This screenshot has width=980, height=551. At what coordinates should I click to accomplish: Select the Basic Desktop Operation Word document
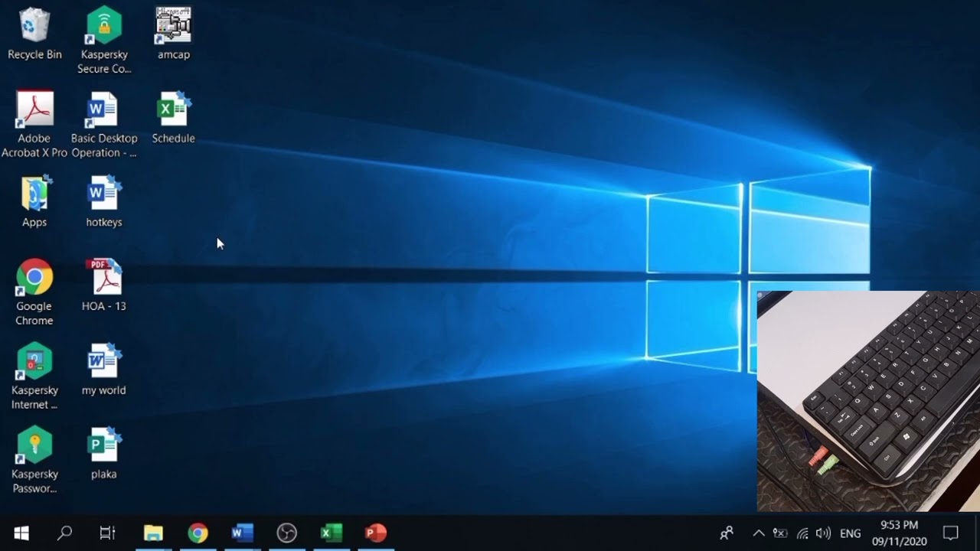(x=104, y=125)
